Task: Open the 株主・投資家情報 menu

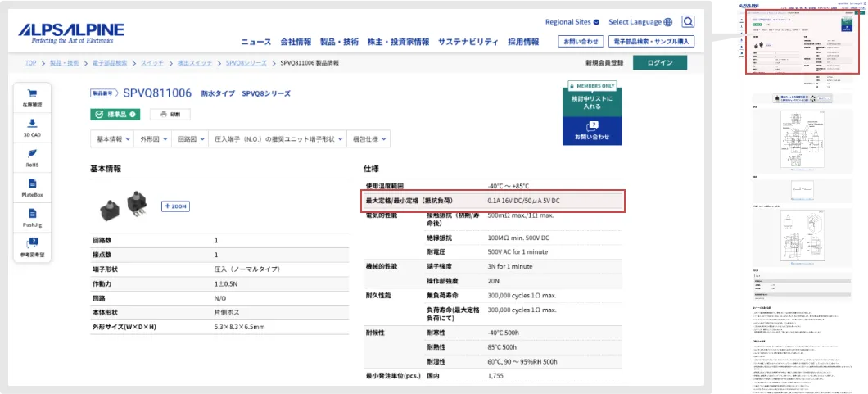Action: (398, 42)
